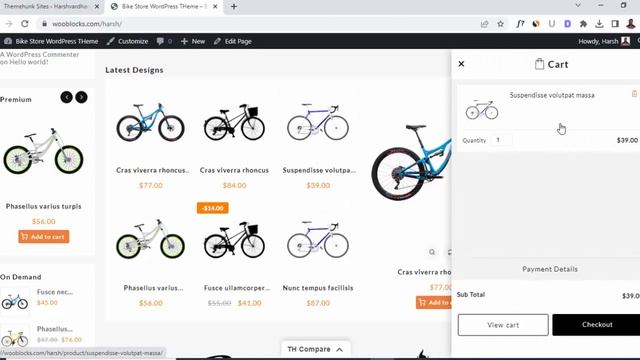The width and height of the screenshot is (640, 360).
Task: Click the On Demand section heading
Action: point(20,277)
